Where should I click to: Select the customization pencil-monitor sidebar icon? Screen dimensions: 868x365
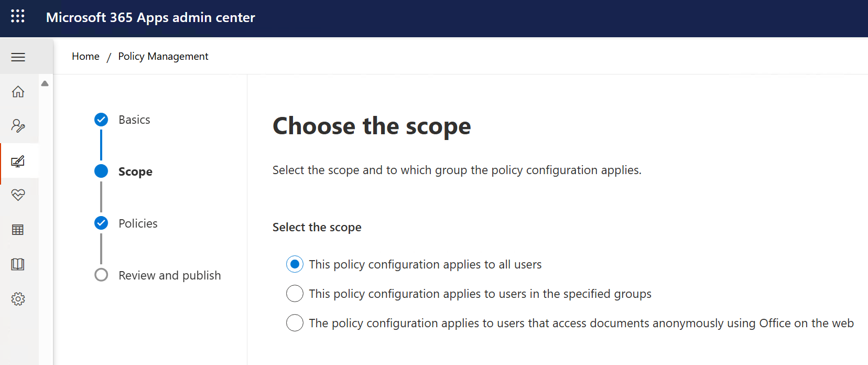coord(18,161)
